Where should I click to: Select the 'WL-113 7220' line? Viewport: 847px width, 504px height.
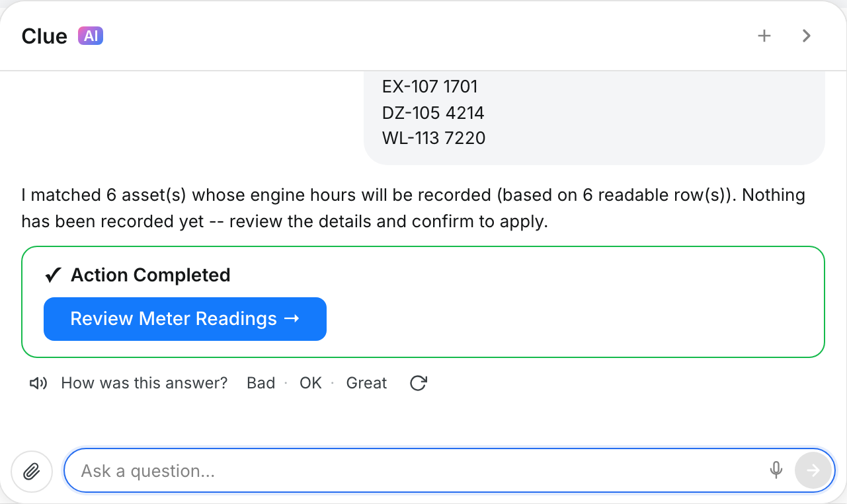(x=434, y=138)
